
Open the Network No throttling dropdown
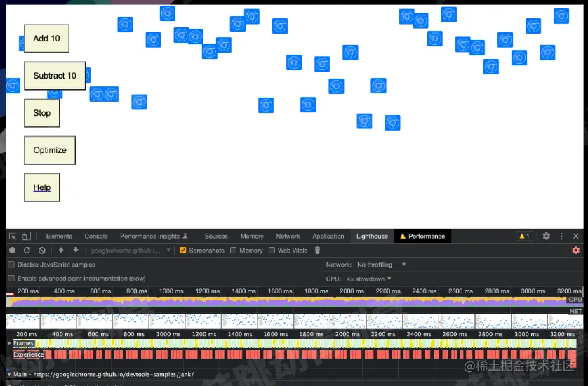coord(382,265)
